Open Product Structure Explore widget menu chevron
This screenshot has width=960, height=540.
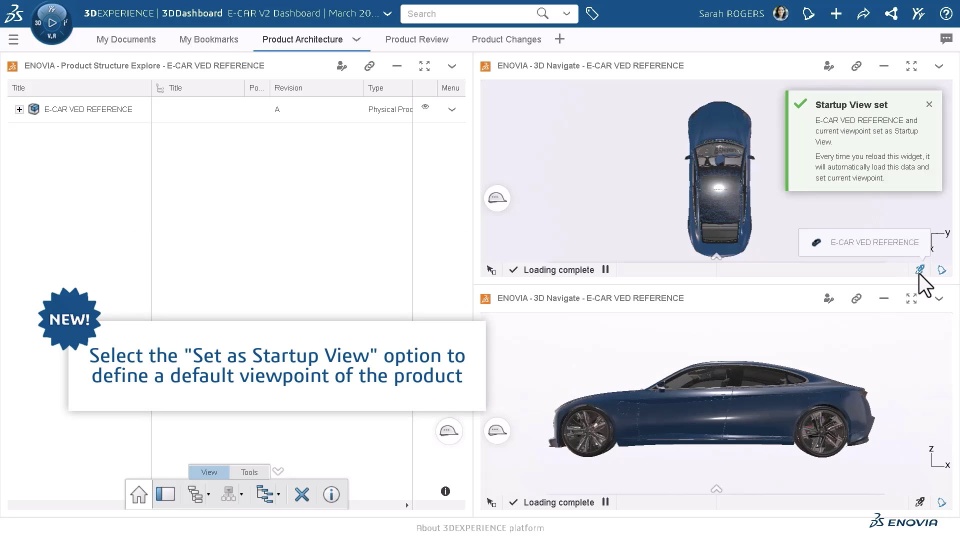[x=452, y=66]
